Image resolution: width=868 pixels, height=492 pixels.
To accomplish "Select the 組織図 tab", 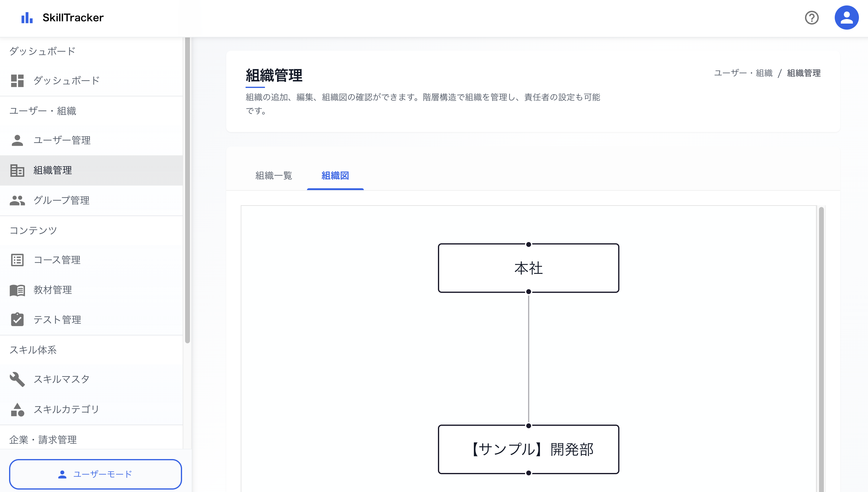I will (x=335, y=176).
